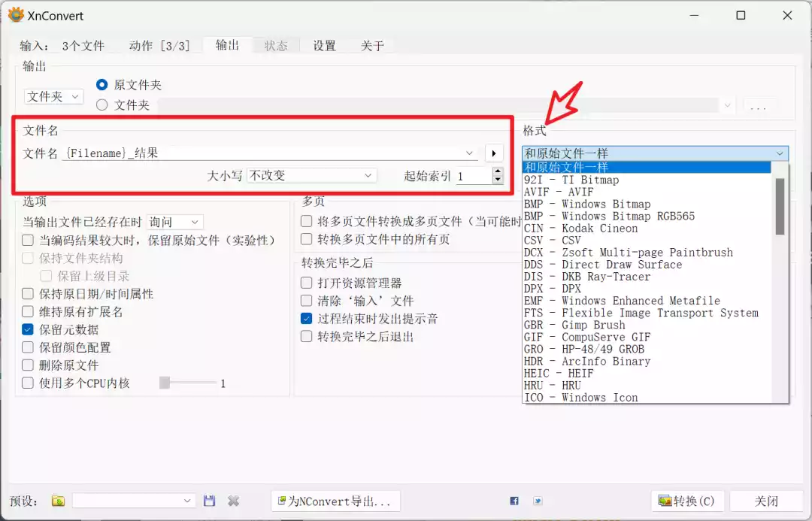Image resolution: width=812 pixels, height=521 pixels.
Task: Toggle 清除'输入'文件 checkbox
Action: click(307, 301)
